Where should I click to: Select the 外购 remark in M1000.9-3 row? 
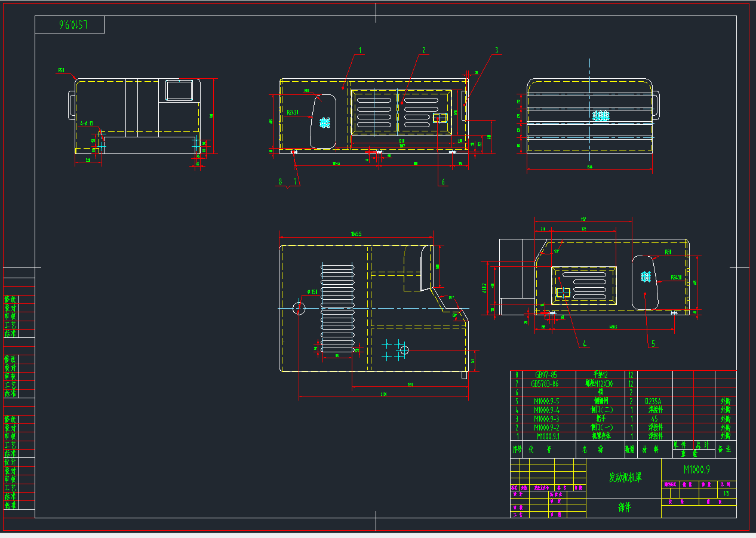pos(726,419)
